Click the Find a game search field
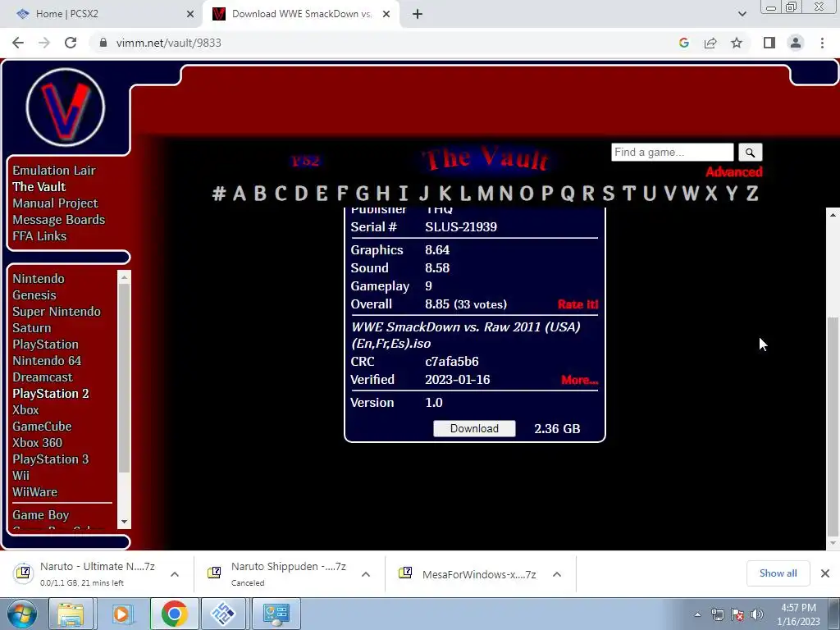The height and width of the screenshot is (630, 840). click(673, 153)
